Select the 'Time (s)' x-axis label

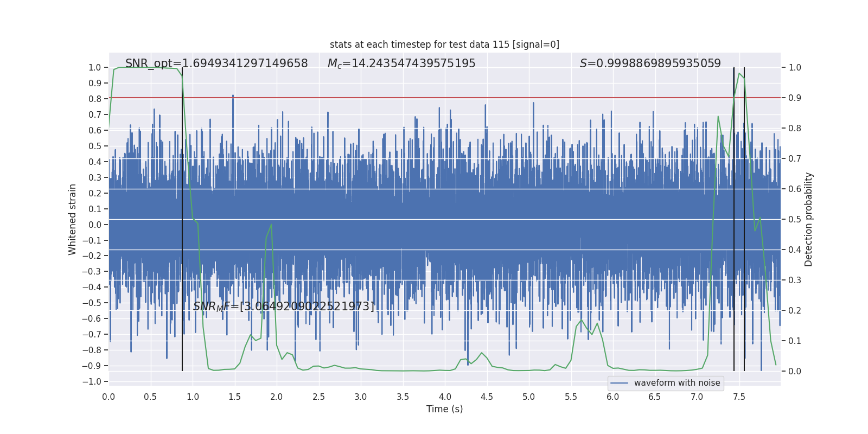point(444,409)
